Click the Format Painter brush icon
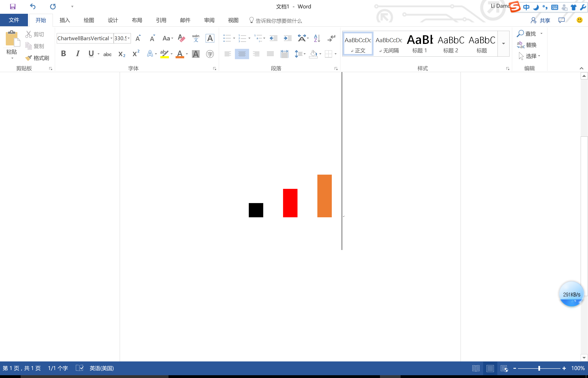588x378 pixels. (x=29, y=58)
